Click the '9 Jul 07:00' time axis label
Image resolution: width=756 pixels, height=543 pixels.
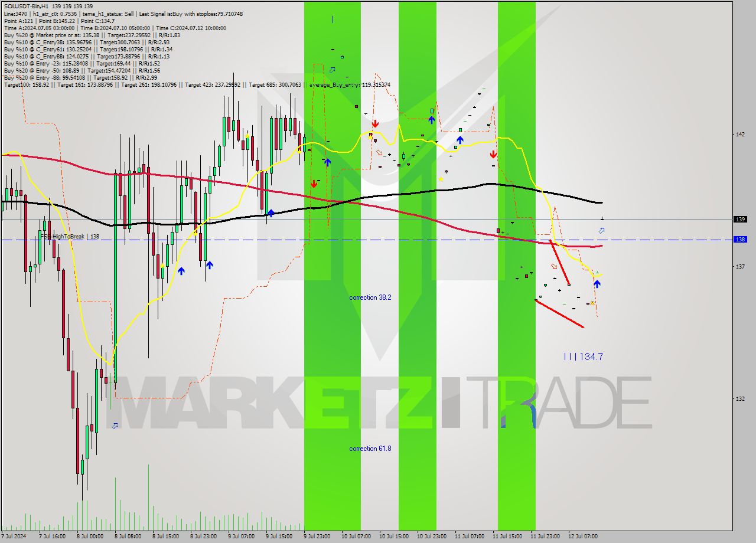241,537
